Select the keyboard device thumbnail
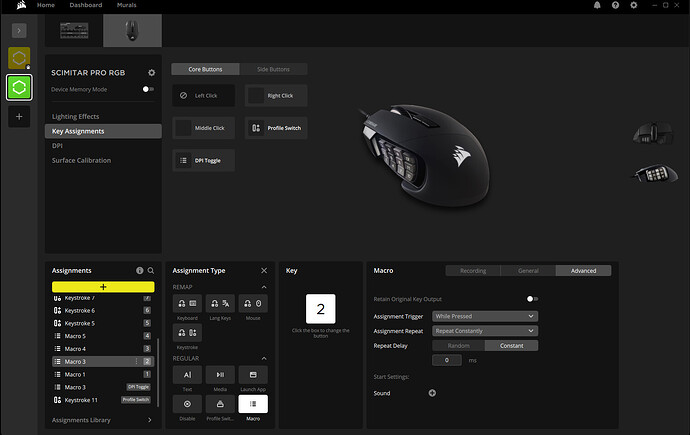The width and height of the screenshot is (690, 435). pyautogui.click(x=74, y=30)
